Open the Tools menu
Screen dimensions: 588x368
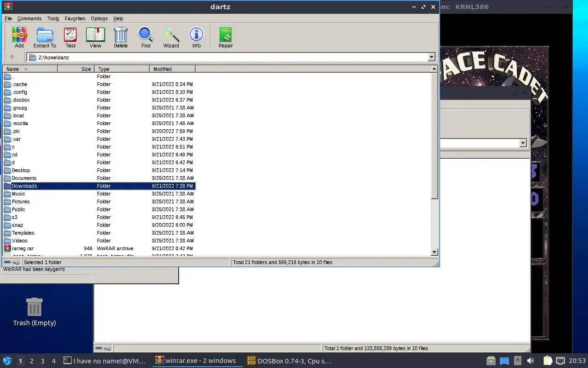coord(53,18)
